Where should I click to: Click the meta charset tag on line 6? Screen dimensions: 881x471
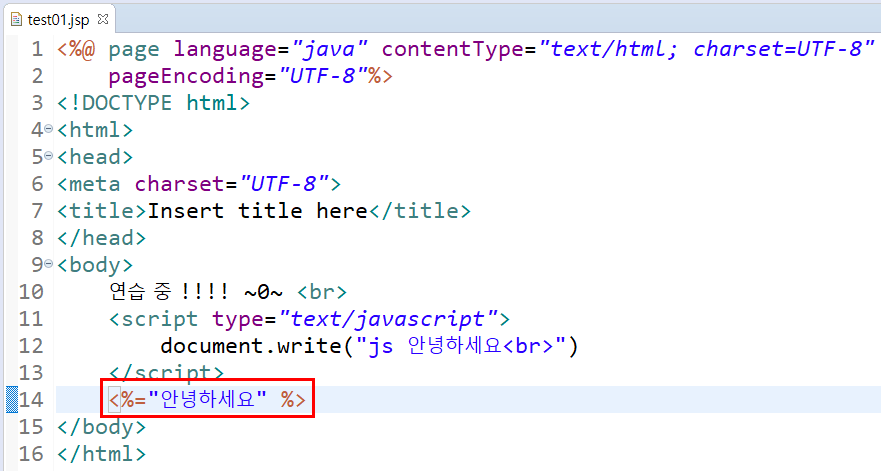pyautogui.click(x=199, y=184)
